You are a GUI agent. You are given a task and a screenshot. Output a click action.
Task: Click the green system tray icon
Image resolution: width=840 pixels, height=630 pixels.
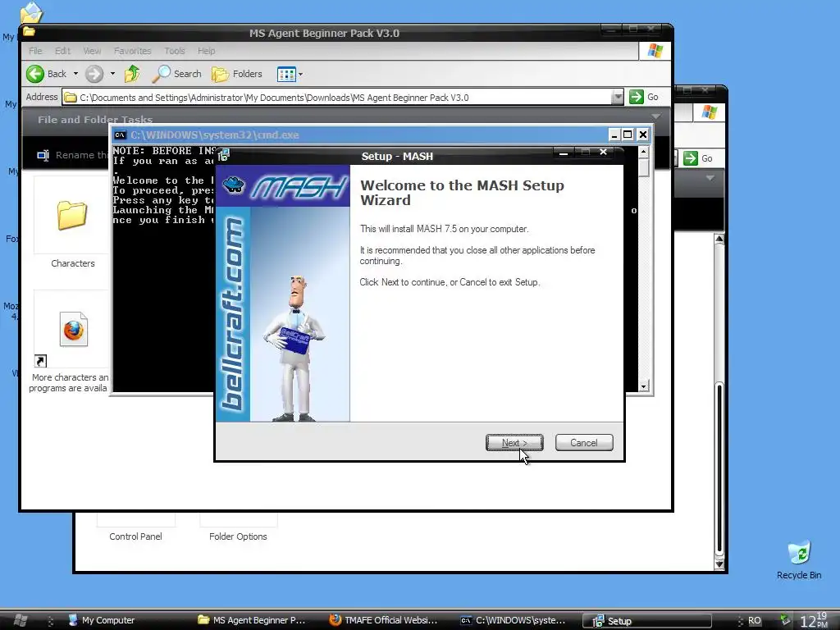[784, 620]
